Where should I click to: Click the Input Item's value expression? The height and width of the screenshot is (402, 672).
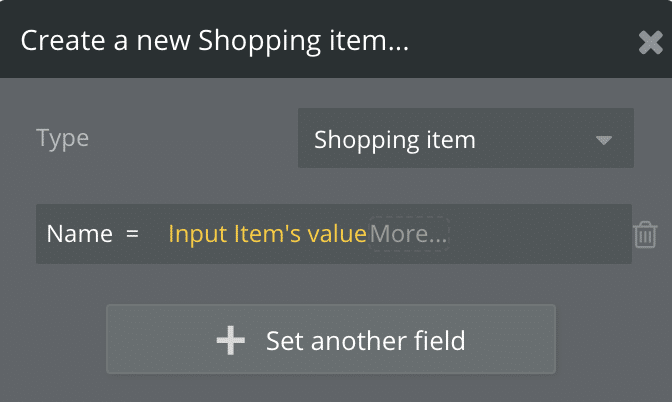tap(267, 234)
